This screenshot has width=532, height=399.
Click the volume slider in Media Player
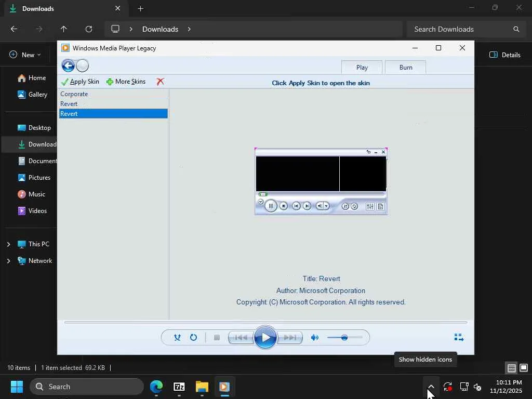click(344, 338)
